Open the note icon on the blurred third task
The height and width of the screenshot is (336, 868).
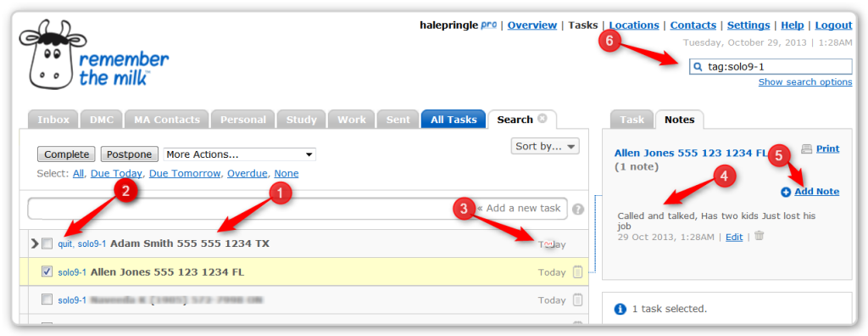pyautogui.click(x=577, y=300)
